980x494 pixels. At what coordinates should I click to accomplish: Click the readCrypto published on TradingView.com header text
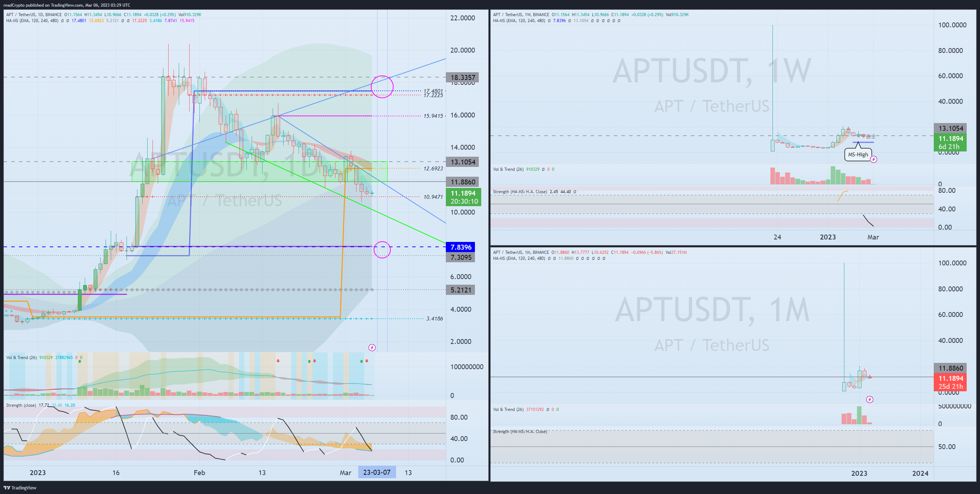[67, 5]
